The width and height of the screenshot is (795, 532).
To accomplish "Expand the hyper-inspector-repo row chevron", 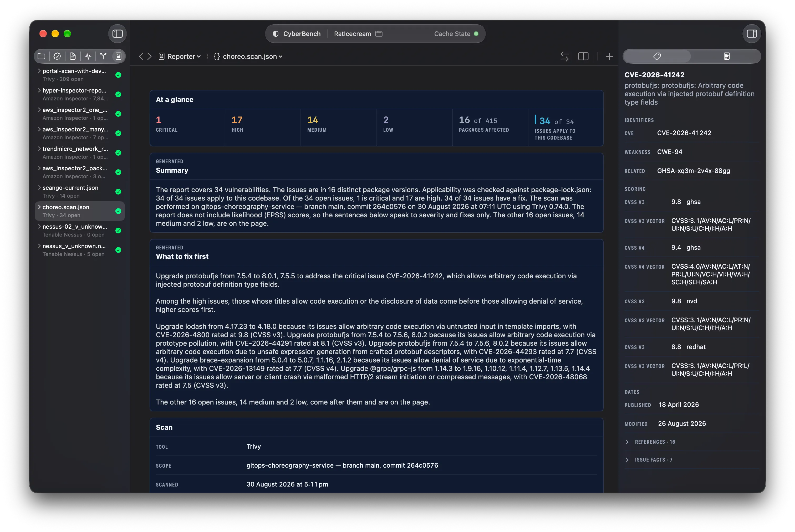I will 39,90.
